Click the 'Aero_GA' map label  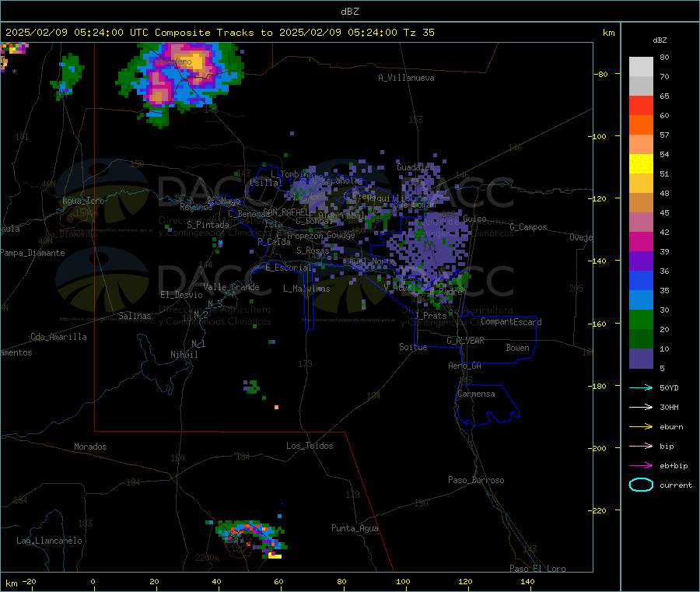tap(464, 366)
